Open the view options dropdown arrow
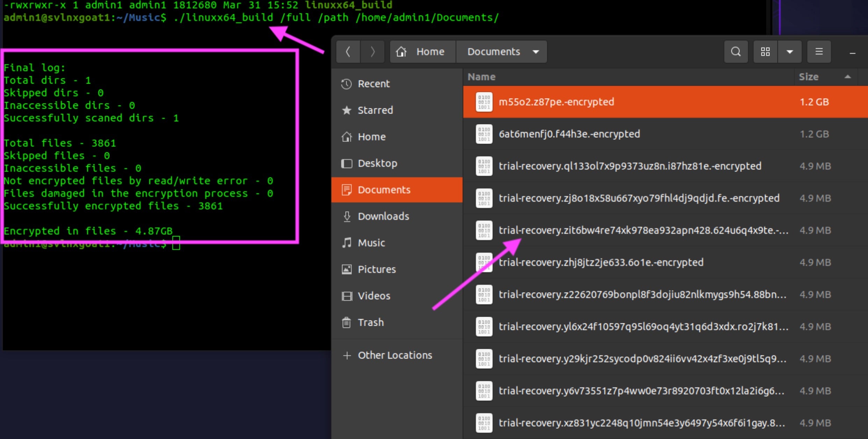The width and height of the screenshot is (868, 439). (x=790, y=52)
